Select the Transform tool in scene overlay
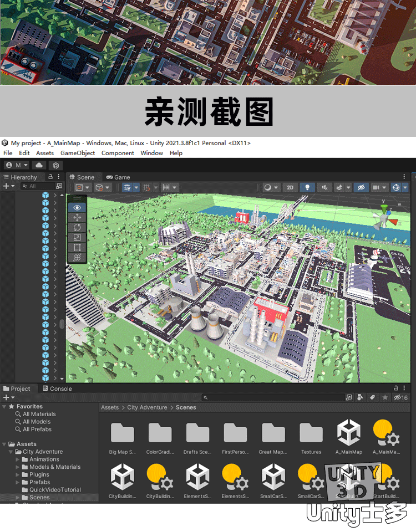416x532 pixels. pos(77,258)
